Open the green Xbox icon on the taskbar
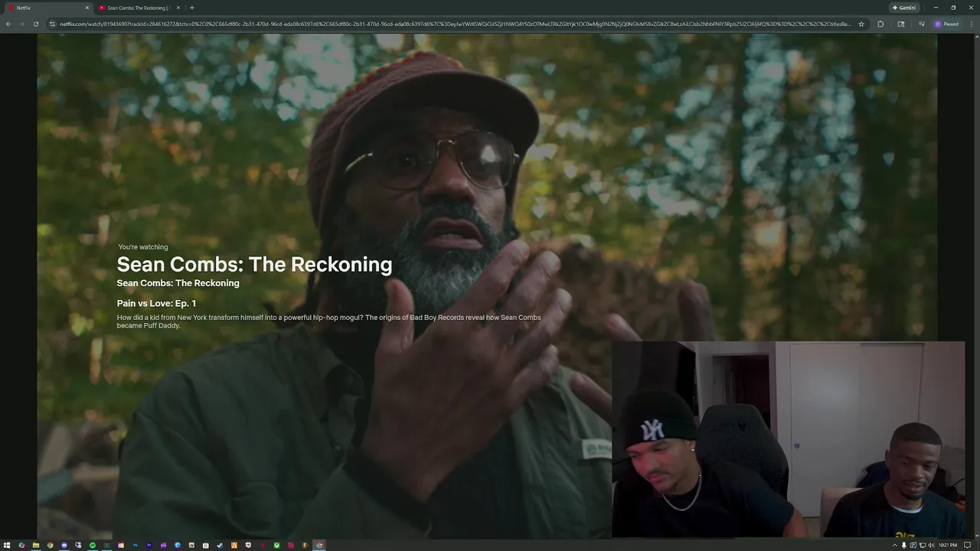 click(x=276, y=545)
